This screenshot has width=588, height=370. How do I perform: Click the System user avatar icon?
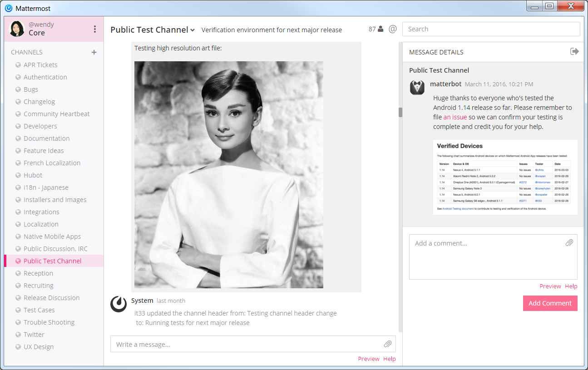click(119, 304)
